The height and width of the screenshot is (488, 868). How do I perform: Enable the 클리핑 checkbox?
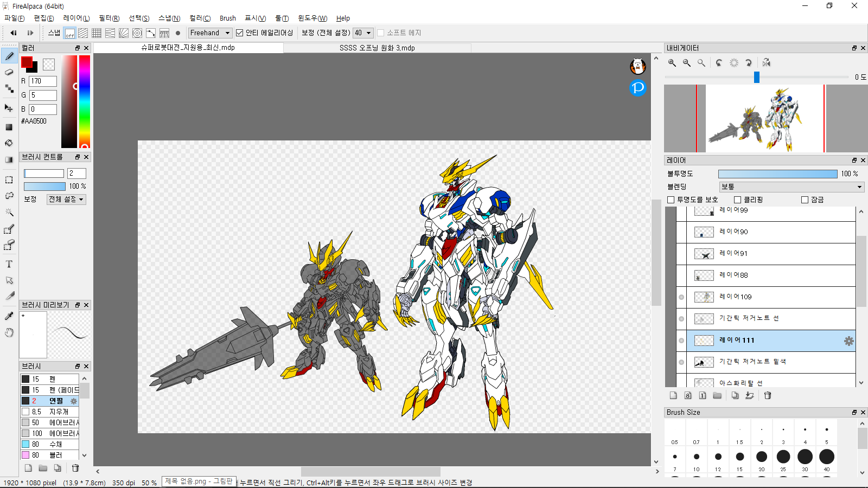[x=738, y=200]
